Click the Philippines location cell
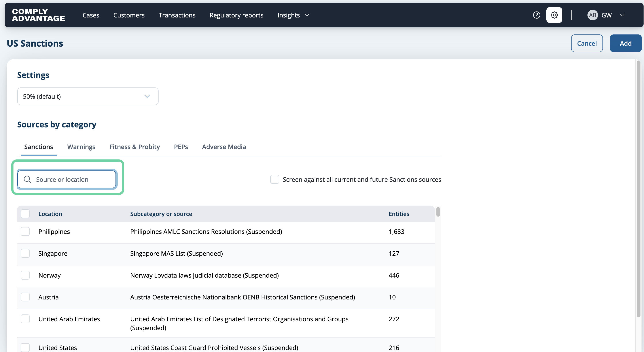 tap(54, 232)
